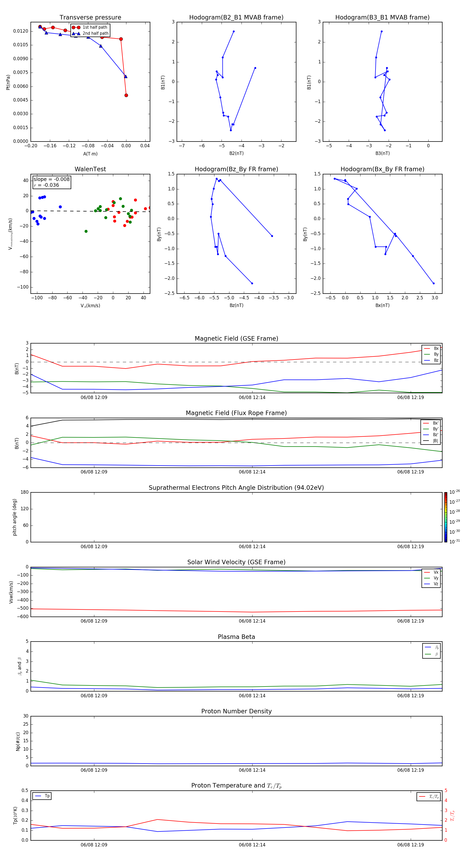
Task: Click the "Magnetic Field (GSE Frame)" title
Action: (236, 339)
